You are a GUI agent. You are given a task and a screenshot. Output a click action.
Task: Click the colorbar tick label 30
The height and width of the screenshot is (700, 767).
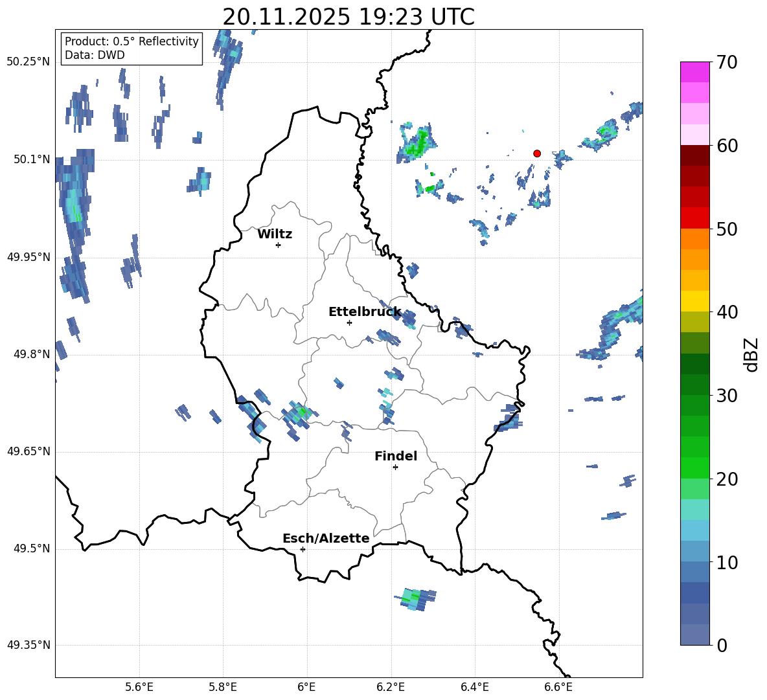(728, 396)
